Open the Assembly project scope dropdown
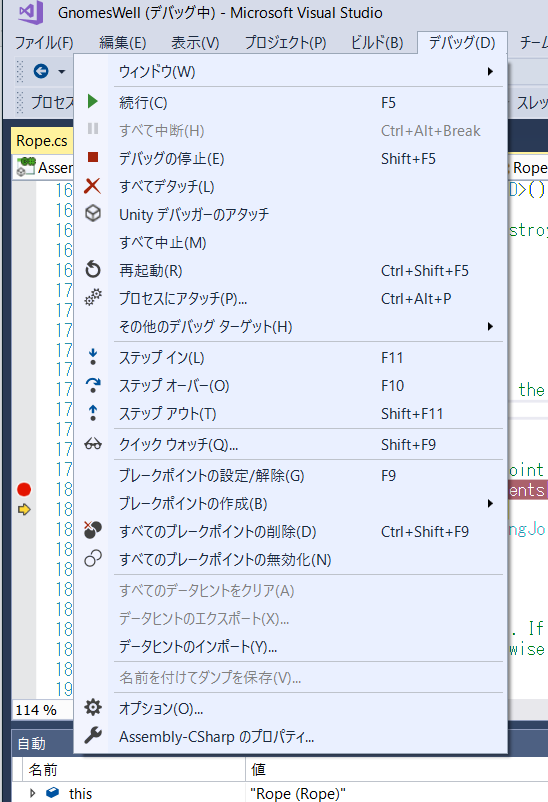The image size is (548, 802). [x=43, y=167]
